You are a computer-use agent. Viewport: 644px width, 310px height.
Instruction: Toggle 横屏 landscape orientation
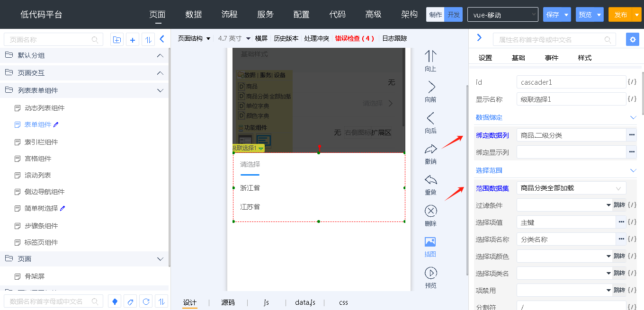[x=261, y=38]
